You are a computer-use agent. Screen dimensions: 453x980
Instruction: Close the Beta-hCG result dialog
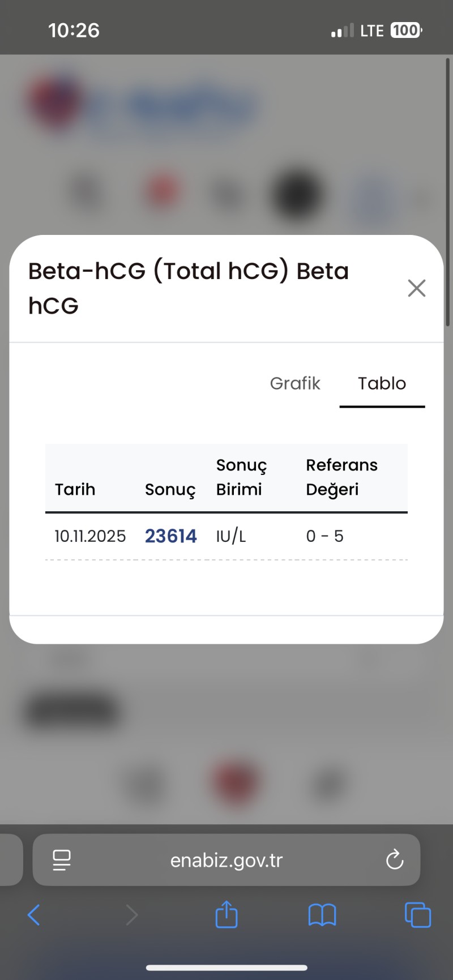coord(417,288)
